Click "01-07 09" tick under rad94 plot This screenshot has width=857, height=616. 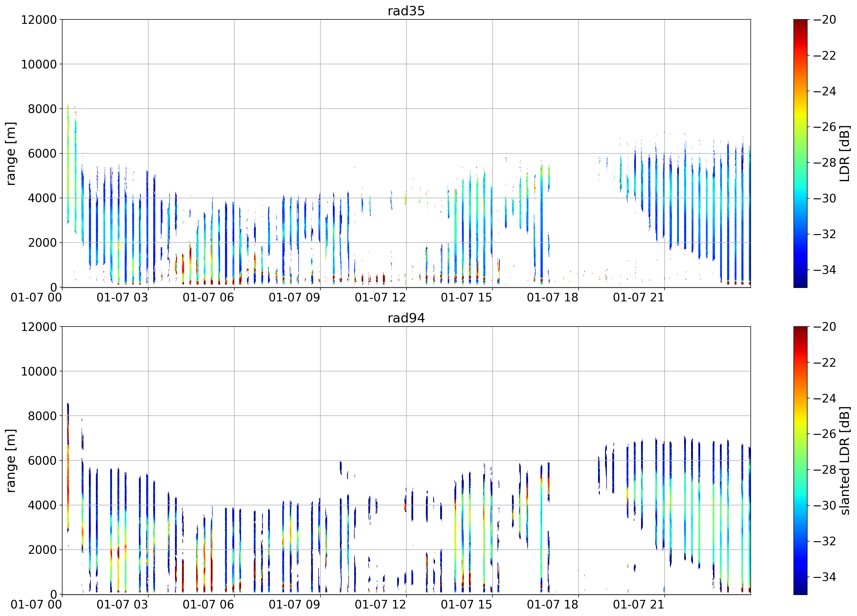coord(294,604)
